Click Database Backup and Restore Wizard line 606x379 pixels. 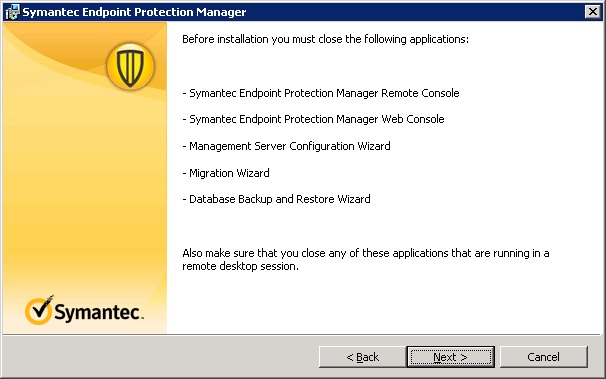[276, 199]
